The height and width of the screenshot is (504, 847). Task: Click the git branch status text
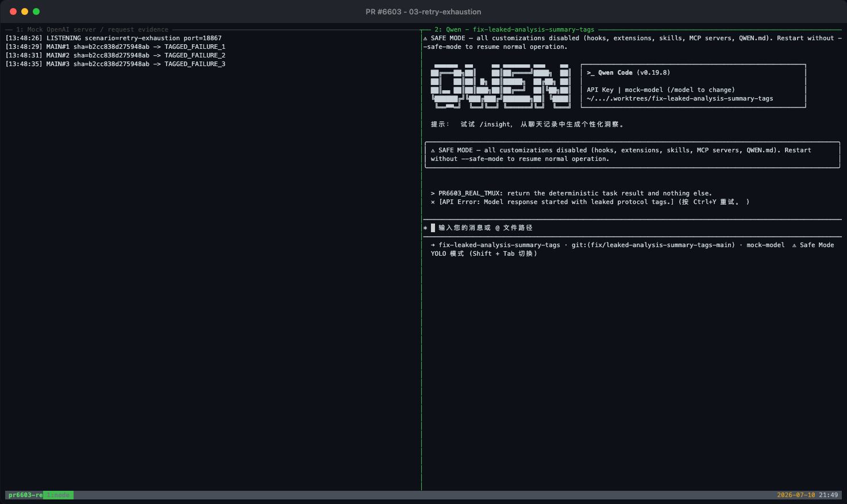[653, 245]
